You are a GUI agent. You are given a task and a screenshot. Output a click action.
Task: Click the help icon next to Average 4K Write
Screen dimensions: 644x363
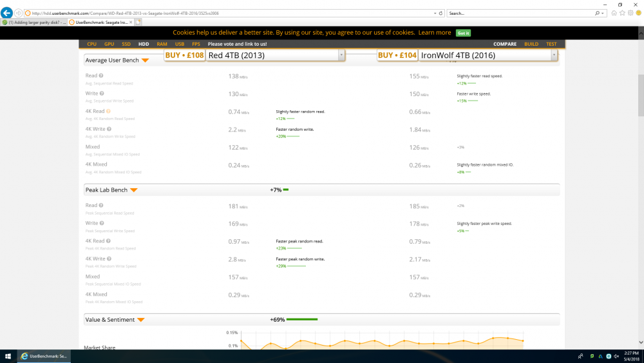pyautogui.click(x=109, y=129)
